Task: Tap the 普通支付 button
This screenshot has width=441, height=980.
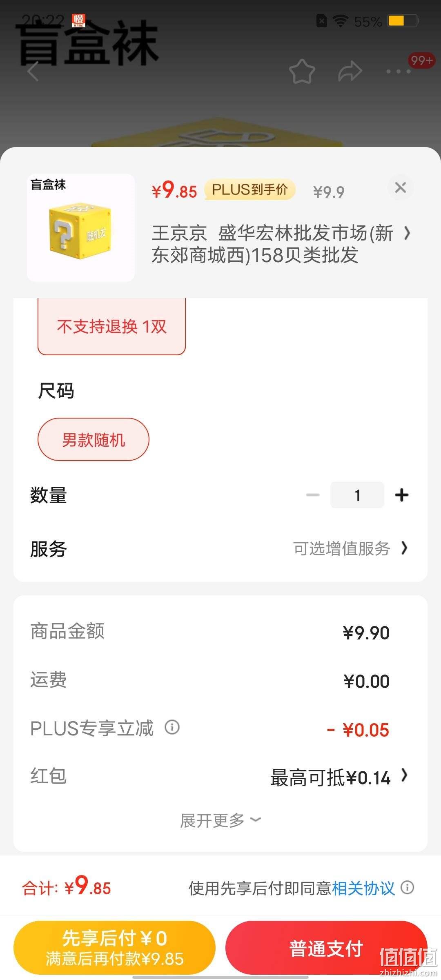Action: click(x=326, y=947)
